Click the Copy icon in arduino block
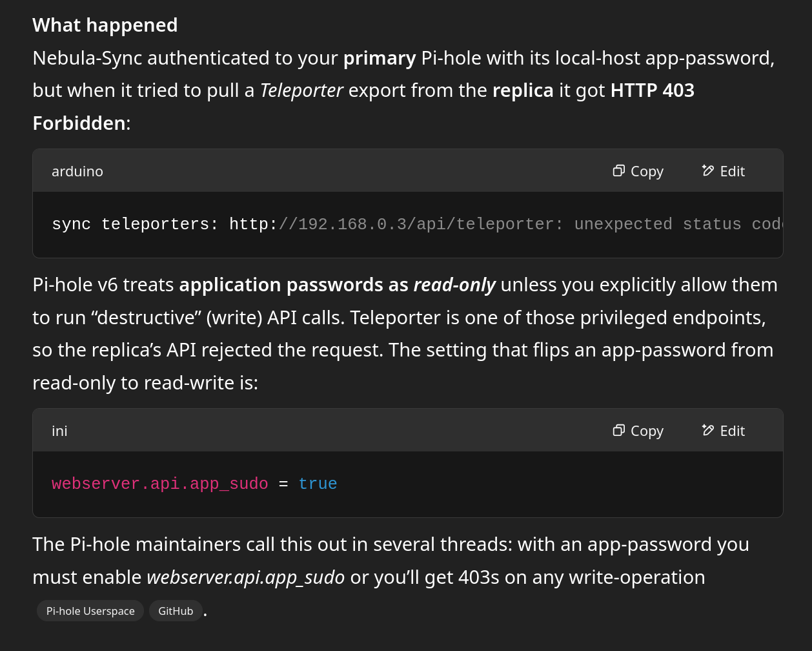 (x=618, y=170)
